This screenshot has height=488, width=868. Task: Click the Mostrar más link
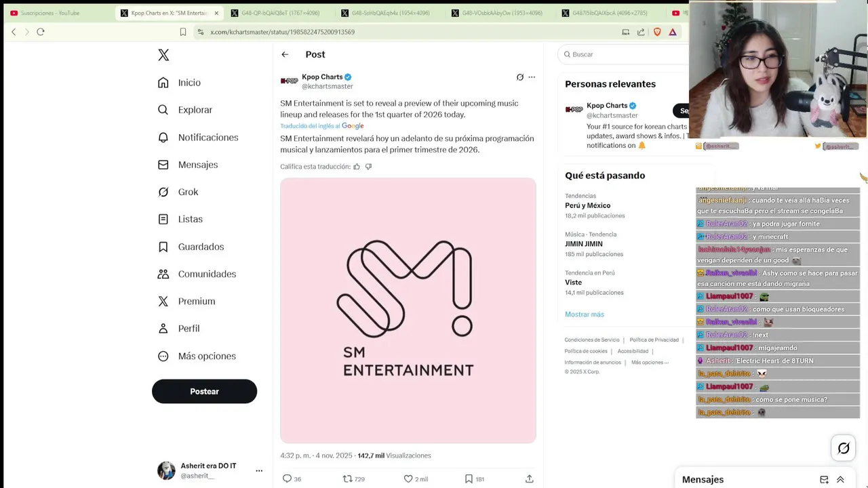(x=584, y=314)
